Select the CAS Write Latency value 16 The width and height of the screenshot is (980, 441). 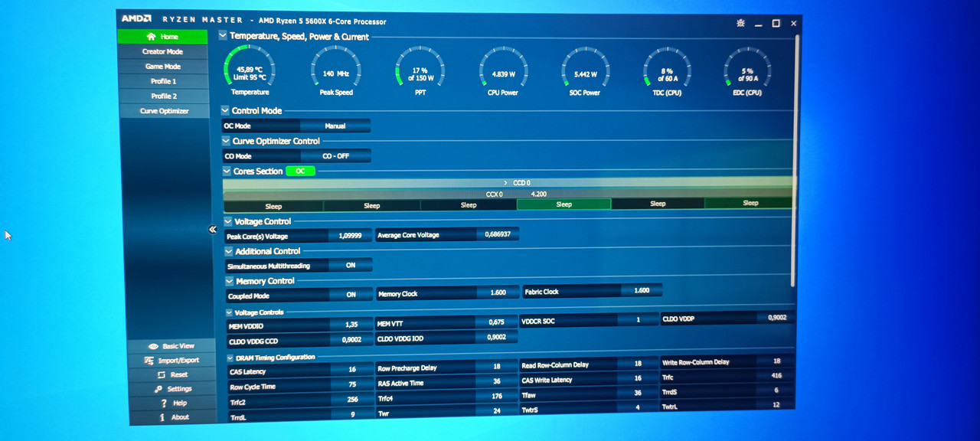tap(638, 378)
